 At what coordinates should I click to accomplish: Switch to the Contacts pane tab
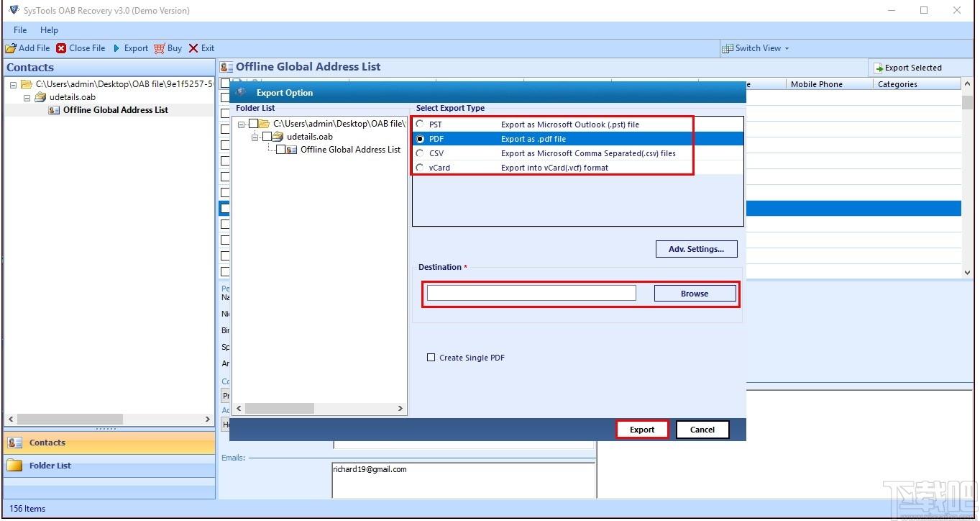[x=109, y=443]
